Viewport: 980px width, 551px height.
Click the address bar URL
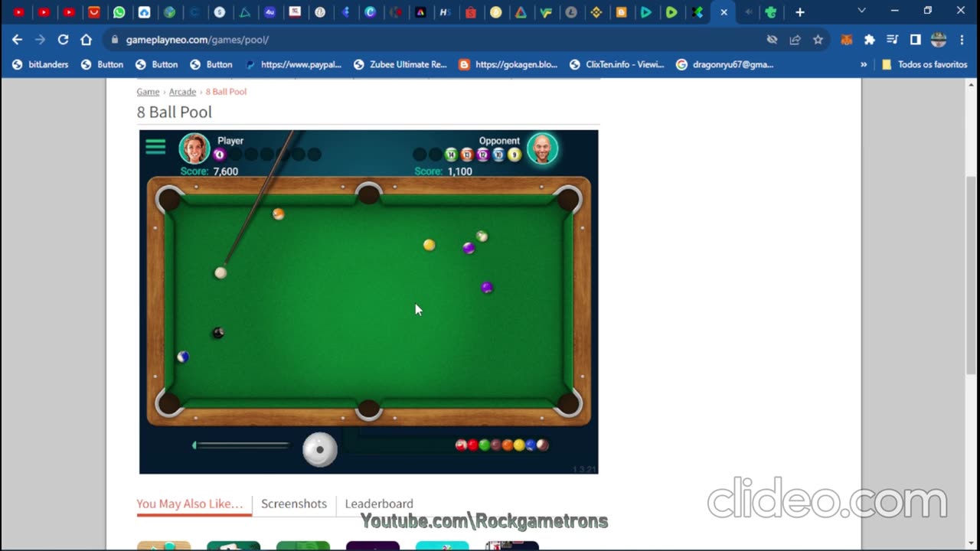198,40
